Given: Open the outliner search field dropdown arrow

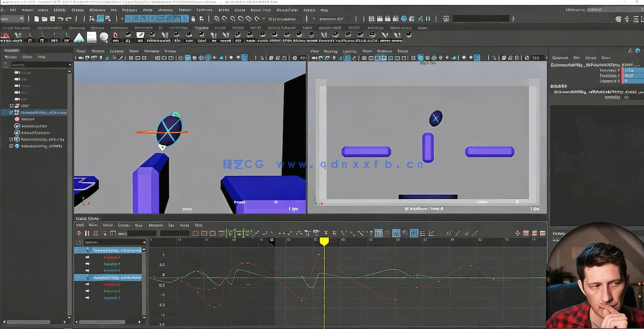Looking at the screenshot, I should pyautogui.click(x=69, y=65).
